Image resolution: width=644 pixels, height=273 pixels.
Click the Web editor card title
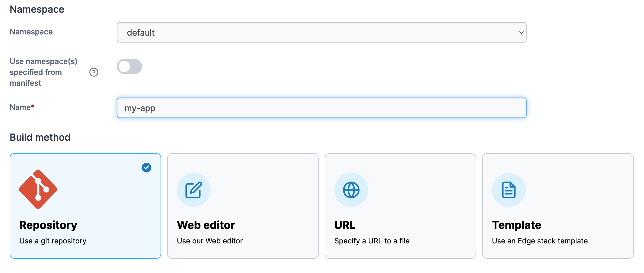coord(206,225)
